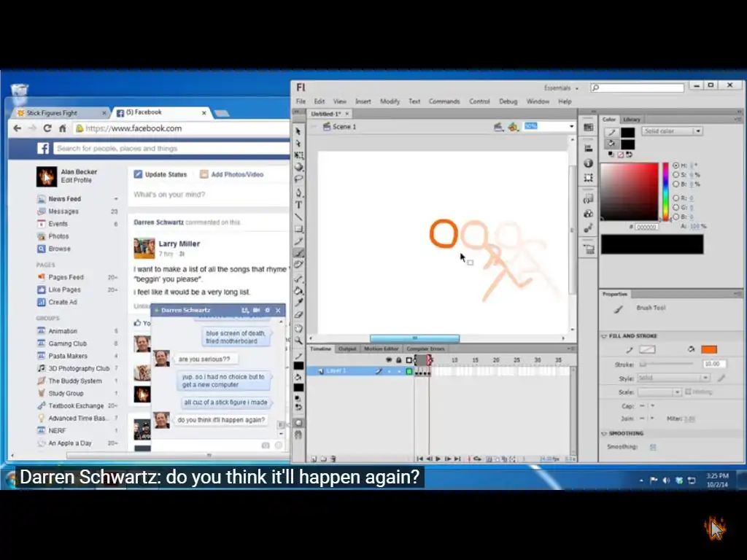Viewport: 747px width, 560px height.
Task: Click the Edit Scene icon
Action: tap(498, 127)
